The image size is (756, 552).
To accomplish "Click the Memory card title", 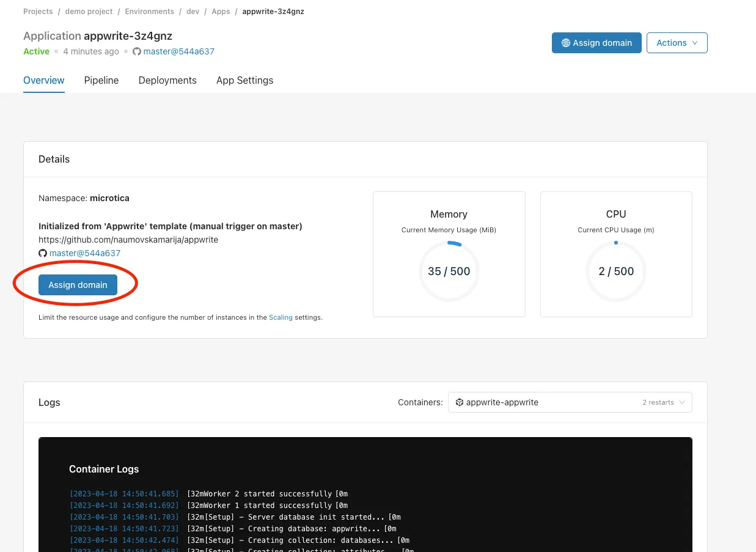I will pyautogui.click(x=449, y=214).
